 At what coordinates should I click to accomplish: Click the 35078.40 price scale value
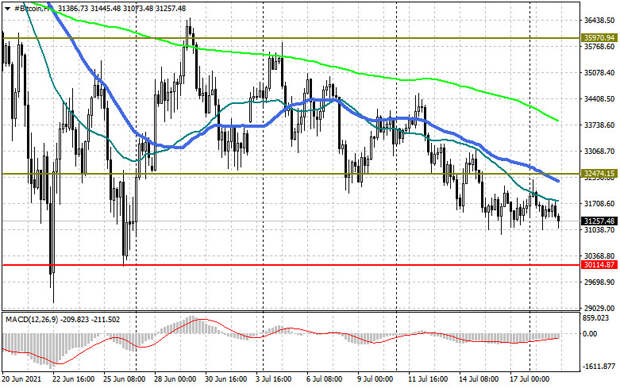point(599,73)
